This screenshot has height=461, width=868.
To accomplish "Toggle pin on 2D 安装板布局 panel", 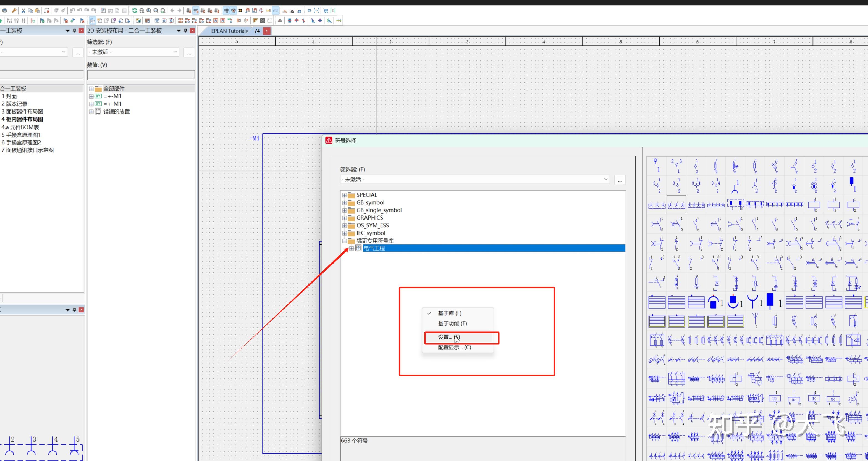I will point(185,31).
